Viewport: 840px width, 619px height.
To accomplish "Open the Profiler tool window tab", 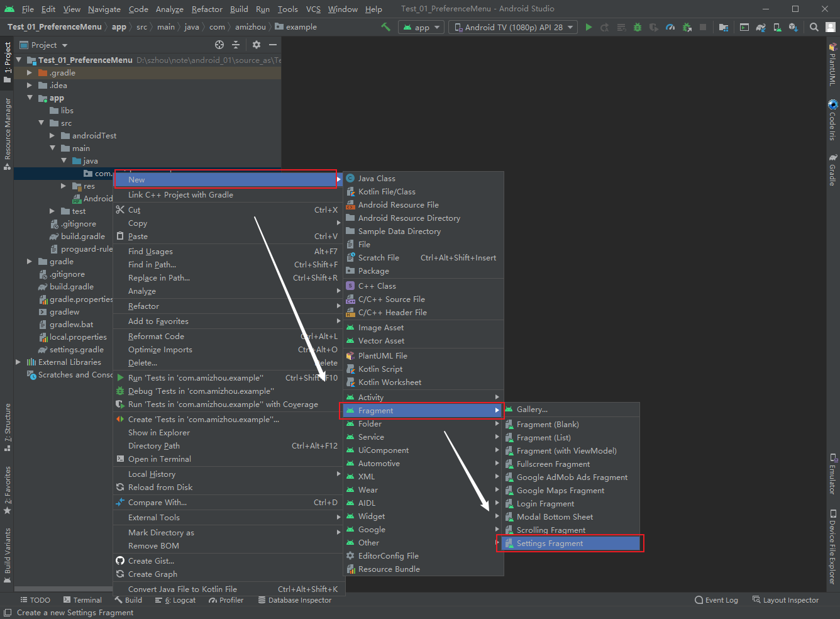I will point(226,600).
